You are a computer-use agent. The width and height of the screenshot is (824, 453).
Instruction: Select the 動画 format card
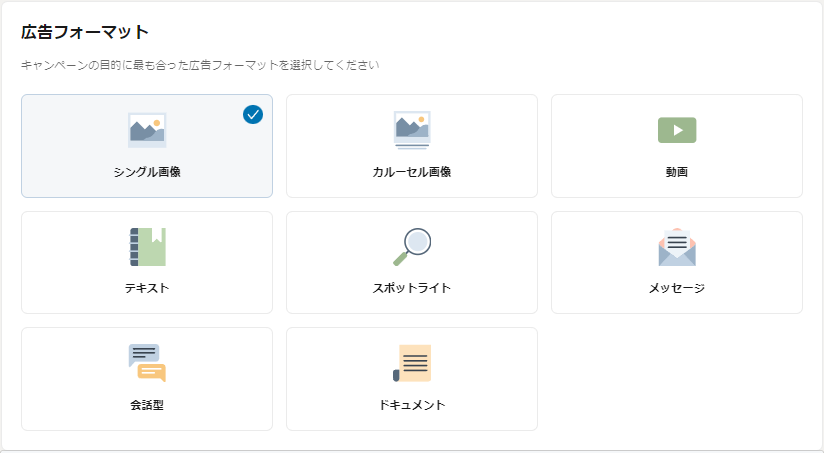[677, 146]
